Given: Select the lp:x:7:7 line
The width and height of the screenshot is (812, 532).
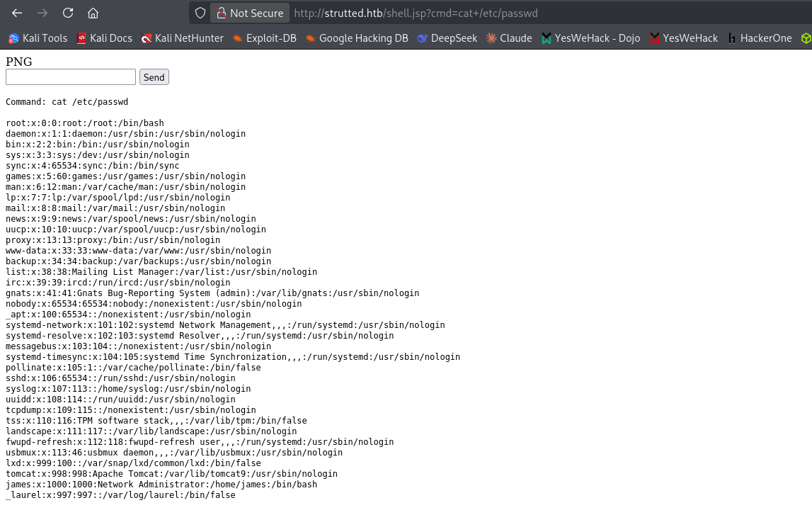Looking at the screenshot, I should pyautogui.click(x=118, y=198).
